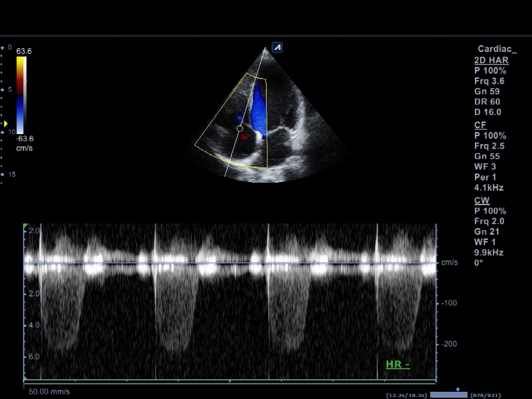The image size is (532, 399).
Task: Select the CW Doppler section header
Action: [481, 200]
